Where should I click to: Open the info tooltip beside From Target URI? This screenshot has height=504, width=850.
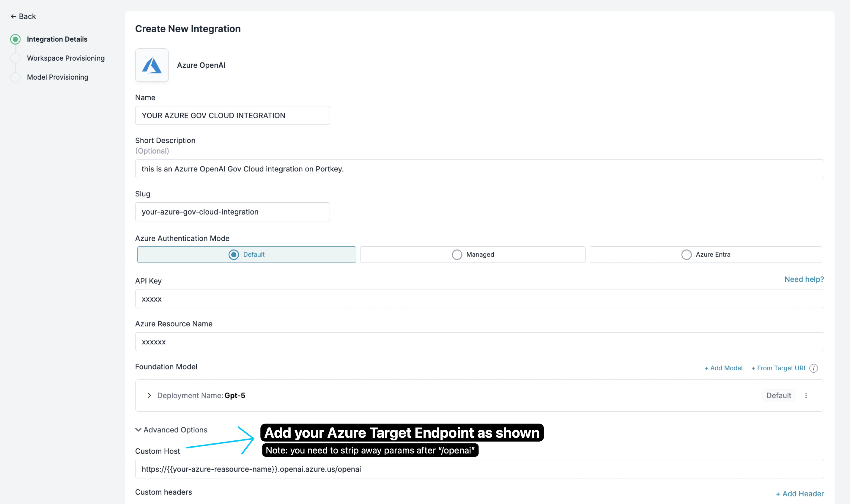(813, 368)
